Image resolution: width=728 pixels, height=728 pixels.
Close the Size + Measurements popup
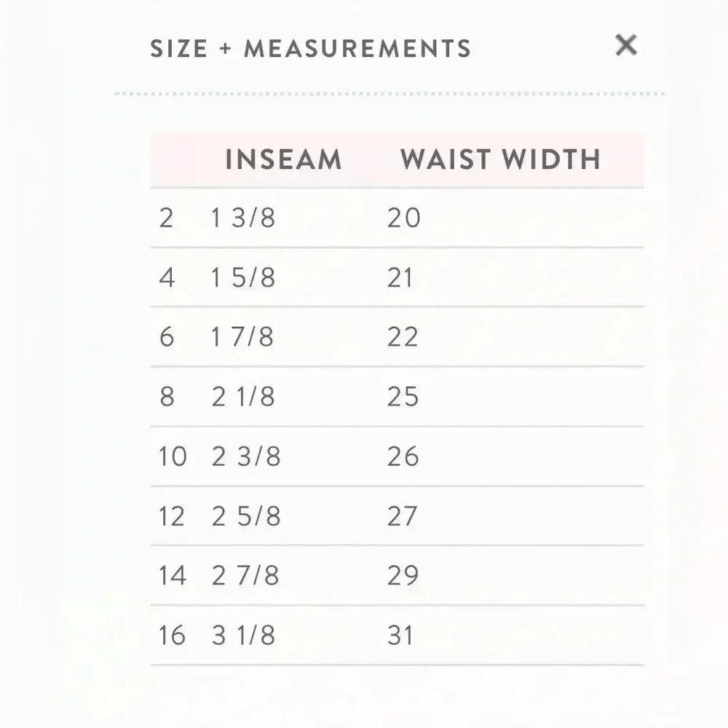626,45
